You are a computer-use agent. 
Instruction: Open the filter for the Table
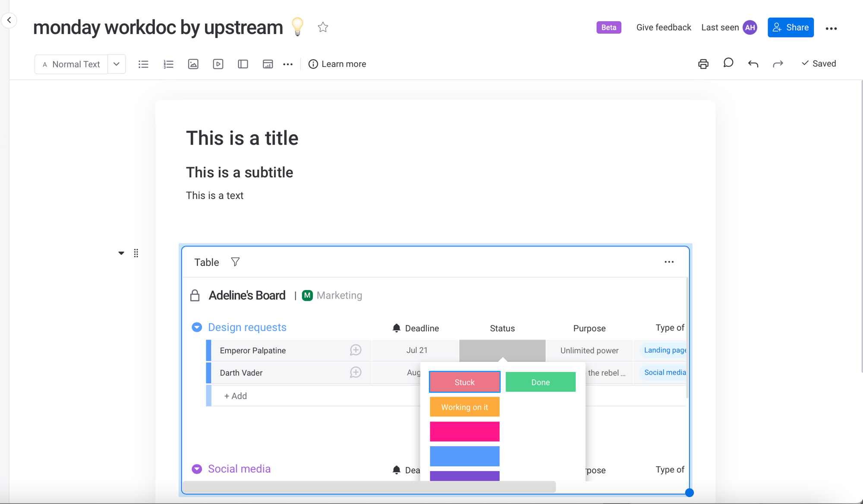click(x=235, y=261)
